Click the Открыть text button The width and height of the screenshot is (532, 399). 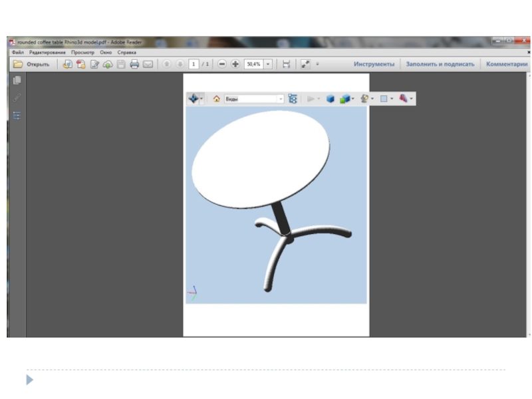(x=38, y=64)
